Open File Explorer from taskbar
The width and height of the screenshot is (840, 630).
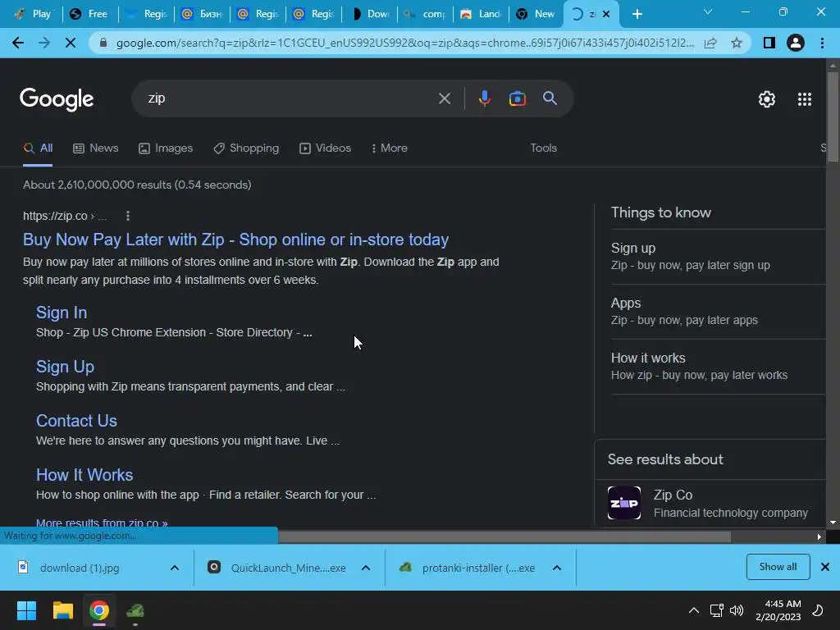(62, 610)
